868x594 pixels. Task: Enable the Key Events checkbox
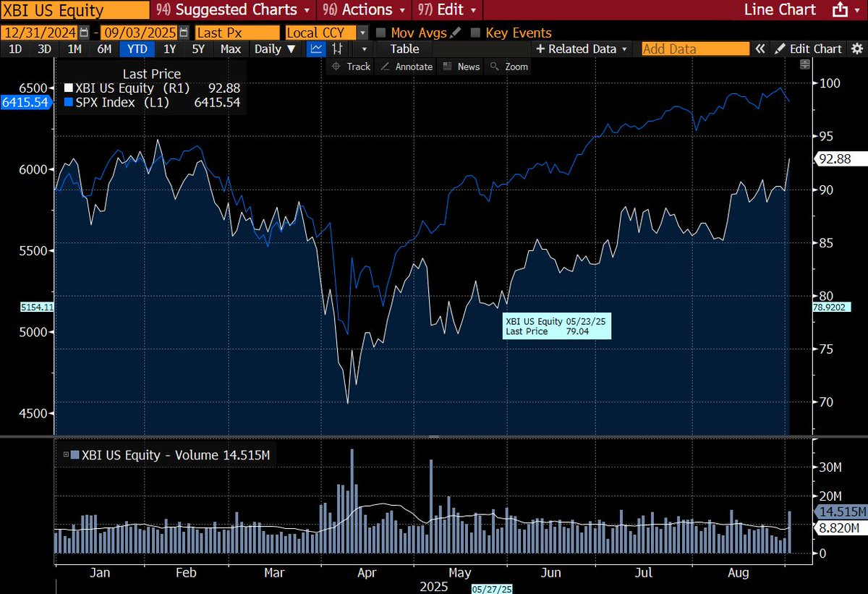click(475, 33)
